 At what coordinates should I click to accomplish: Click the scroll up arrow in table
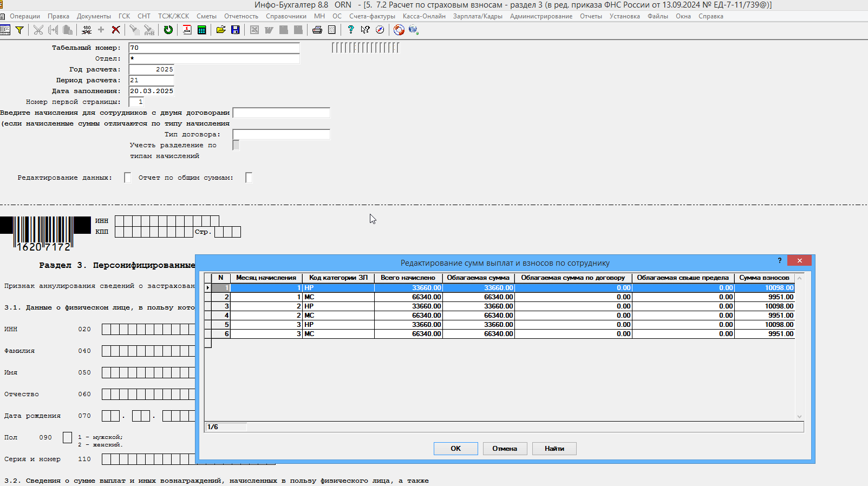click(799, 278)
